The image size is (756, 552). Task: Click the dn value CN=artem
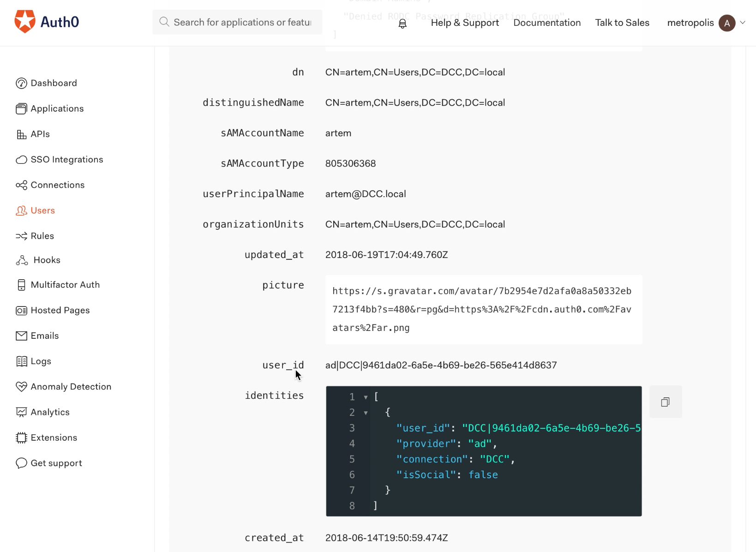[x=415, y=72]
